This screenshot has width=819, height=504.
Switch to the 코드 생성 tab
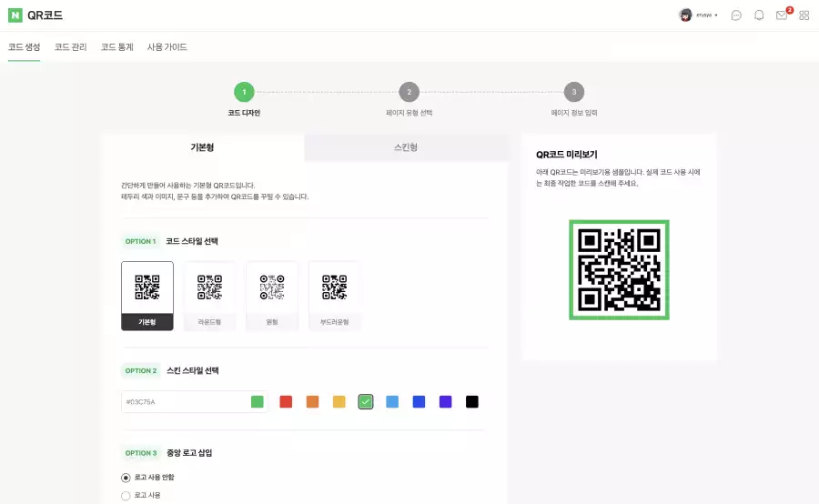coord(24,47)
